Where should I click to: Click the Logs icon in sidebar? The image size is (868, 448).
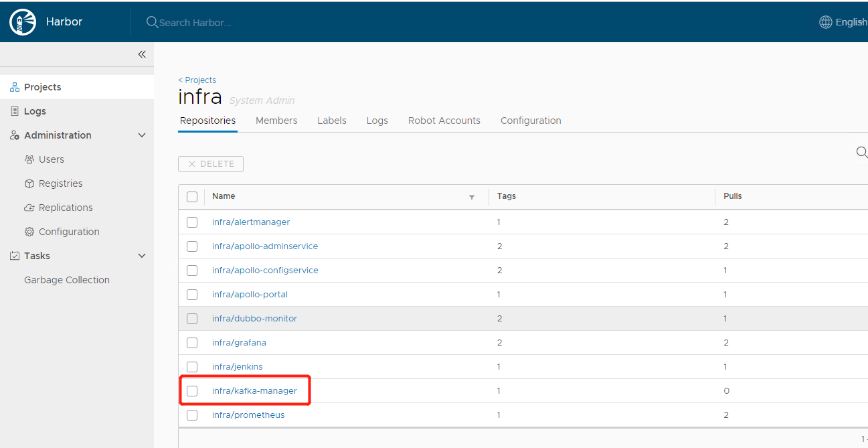click(15, 111)
